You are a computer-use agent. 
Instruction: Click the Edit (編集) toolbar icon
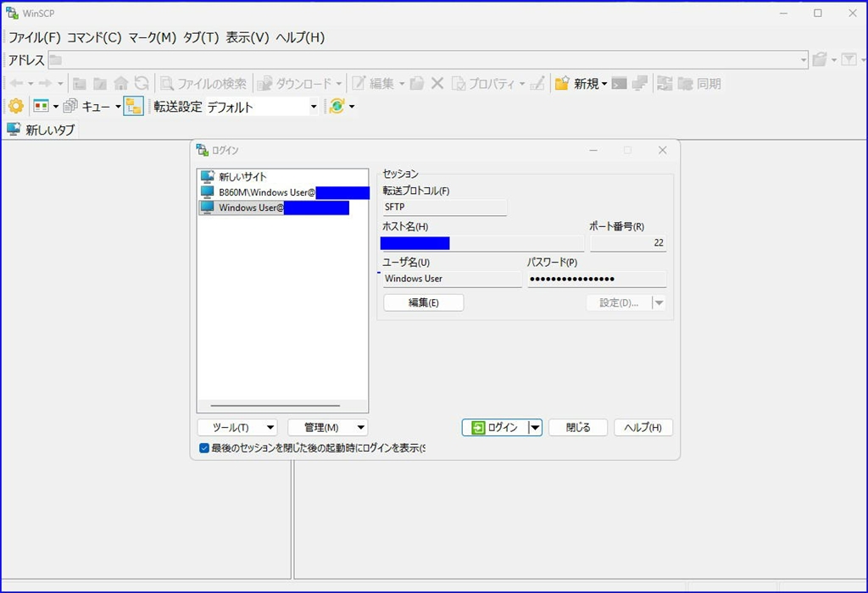point(359,84)
